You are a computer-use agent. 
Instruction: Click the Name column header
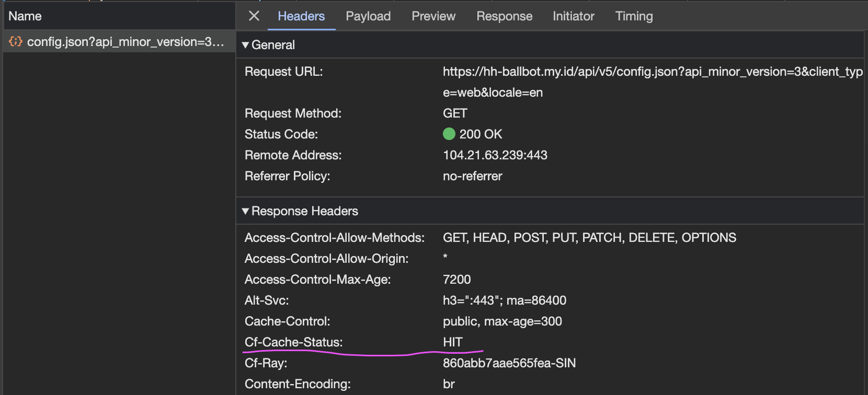[25, 16]
